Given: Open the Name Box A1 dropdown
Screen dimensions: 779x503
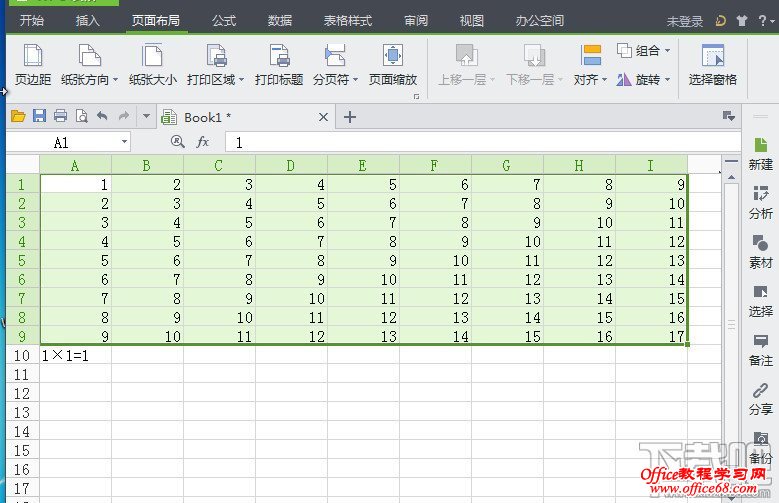Looking at the screenshot, I should click(x=124, y=142).
